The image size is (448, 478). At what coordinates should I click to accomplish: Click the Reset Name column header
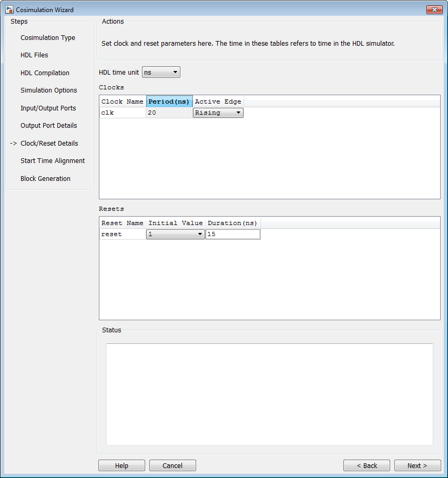123,223
